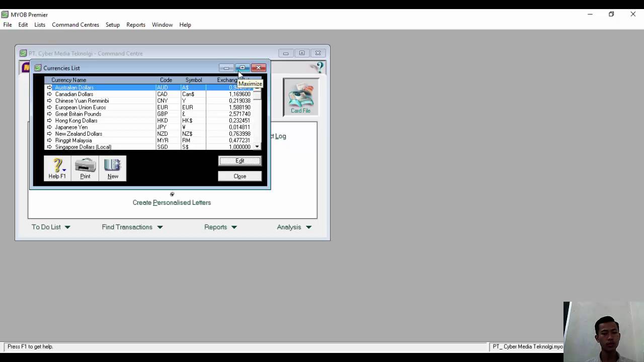Open the Window menu

click(162, 25)
